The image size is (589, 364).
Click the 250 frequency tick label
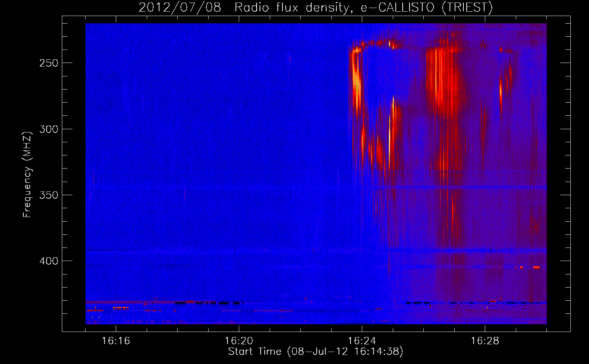click(49, 63)
